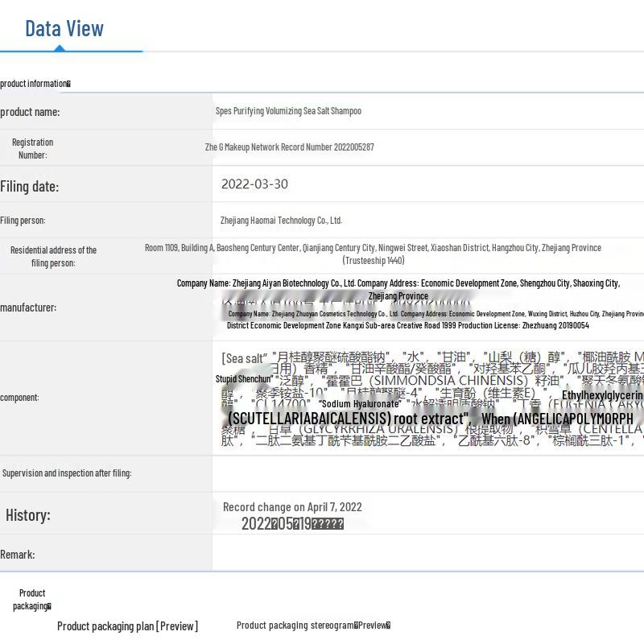Click the manufacturer row label
Image resolution: width=644 pixels, height=644 pixels.
tap(28, 308)
